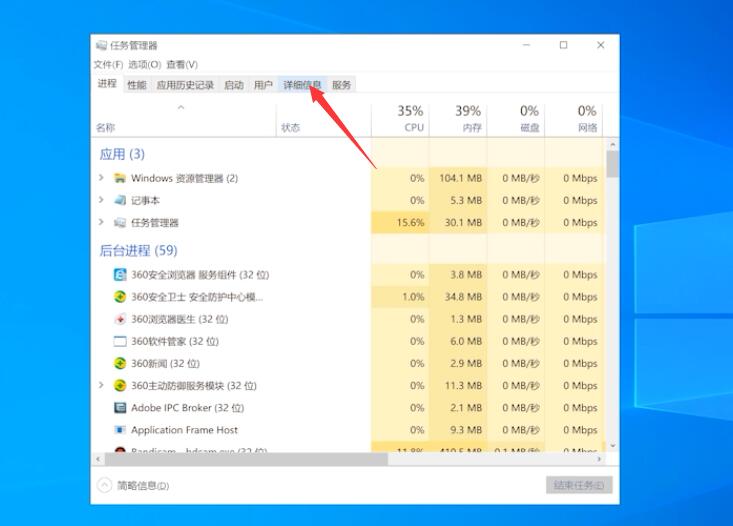Screen dimensions: 733x526
Task: Click the horizontal scrollbar thumb
Action: pyautogui.click(x=246, y=459)
